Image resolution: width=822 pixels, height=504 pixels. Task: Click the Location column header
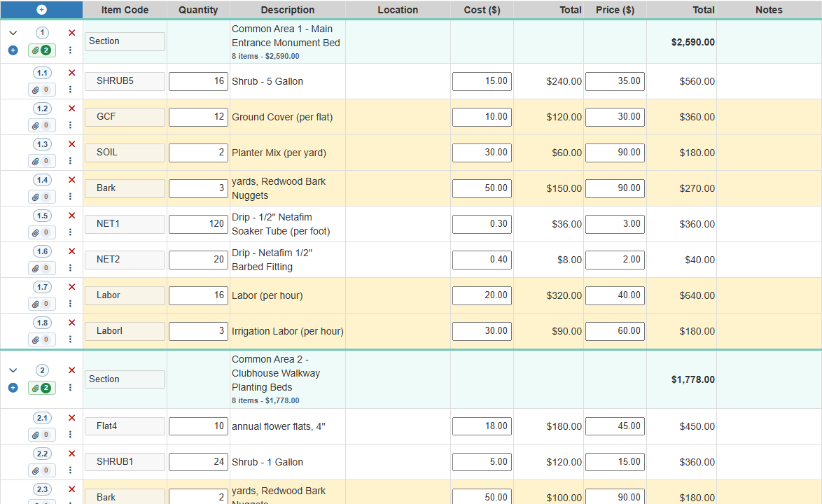398,10
